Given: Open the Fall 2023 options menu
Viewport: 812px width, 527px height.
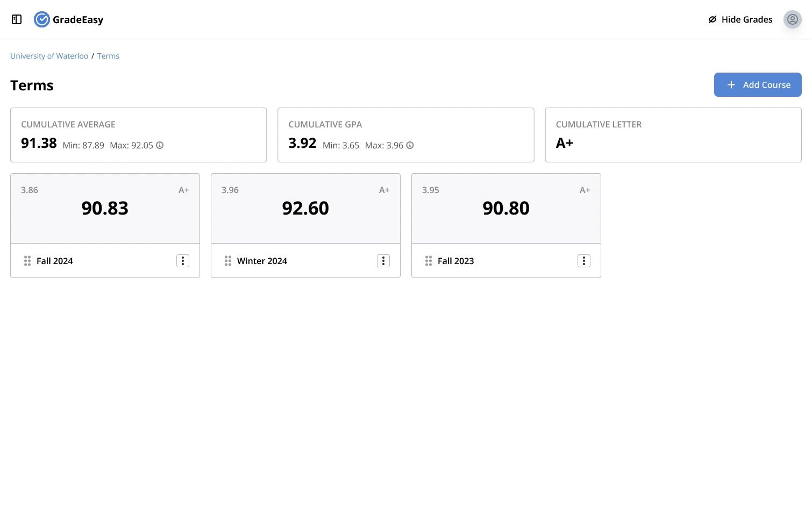Looking at the screenshot, I should pos(583,261).
